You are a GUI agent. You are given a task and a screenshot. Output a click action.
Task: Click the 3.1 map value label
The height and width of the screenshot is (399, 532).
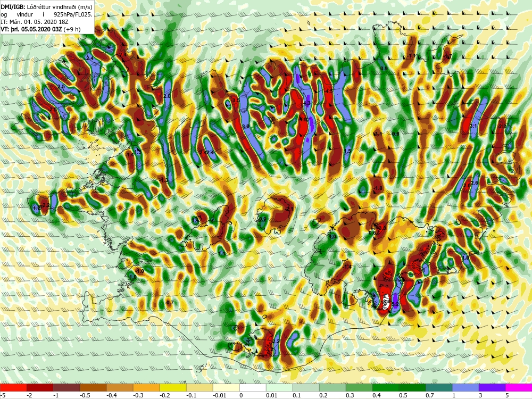click(473, 126)
